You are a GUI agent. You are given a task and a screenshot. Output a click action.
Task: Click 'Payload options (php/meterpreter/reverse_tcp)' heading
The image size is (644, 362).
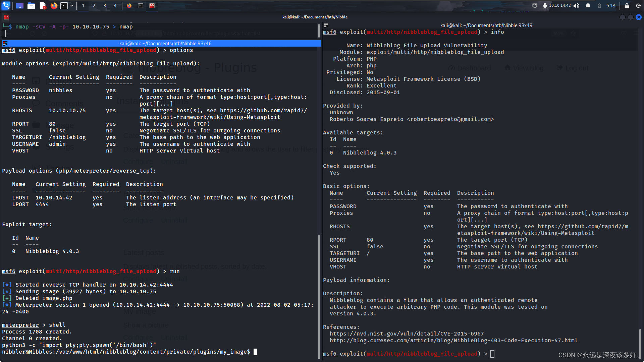click(x=79, y=171)
